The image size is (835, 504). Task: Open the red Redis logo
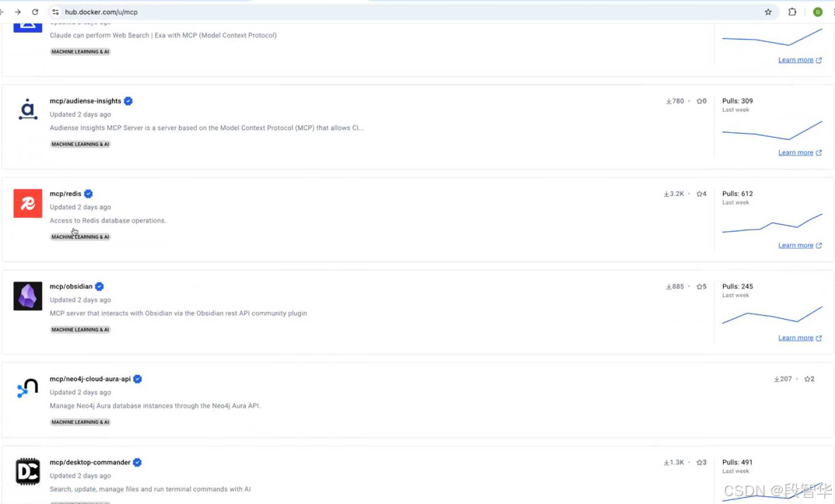[x=28, y=203]
